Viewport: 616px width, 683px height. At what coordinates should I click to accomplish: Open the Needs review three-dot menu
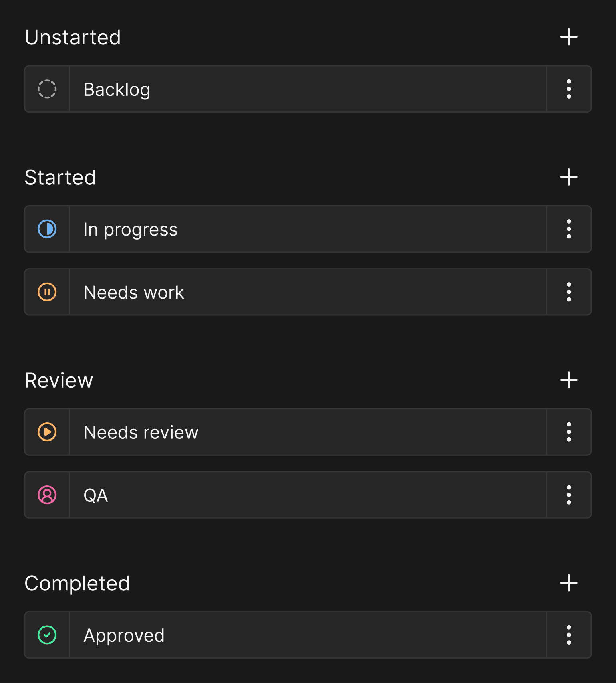click(569, 432)
